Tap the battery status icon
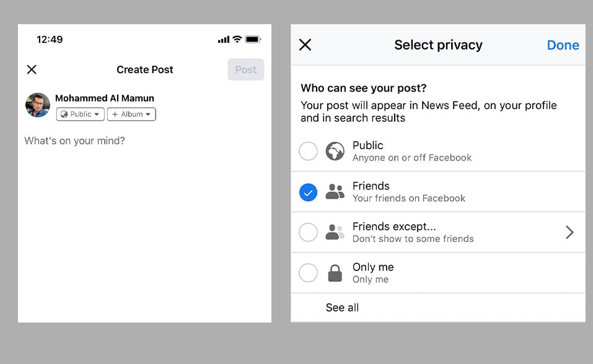The image size is (593, 364). pos(253,40)
